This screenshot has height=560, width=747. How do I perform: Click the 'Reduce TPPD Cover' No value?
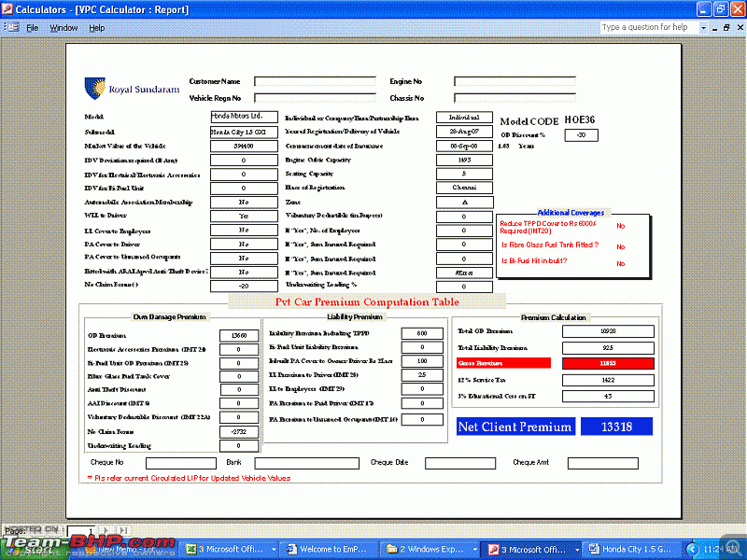[620, 226]
